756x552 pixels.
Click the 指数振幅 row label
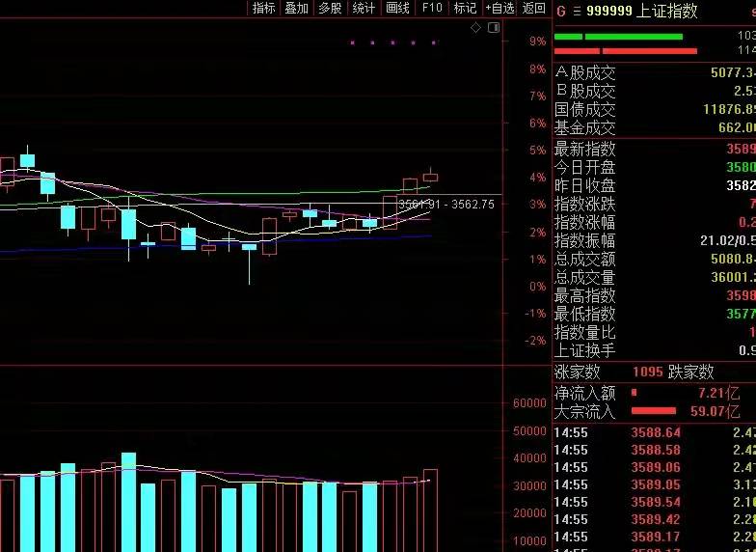(584, 241)
